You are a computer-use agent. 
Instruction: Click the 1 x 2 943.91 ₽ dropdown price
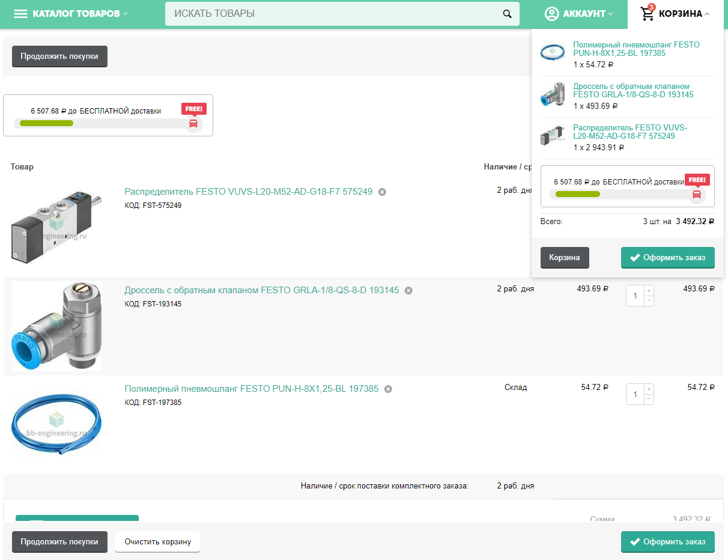click(599, 148)
